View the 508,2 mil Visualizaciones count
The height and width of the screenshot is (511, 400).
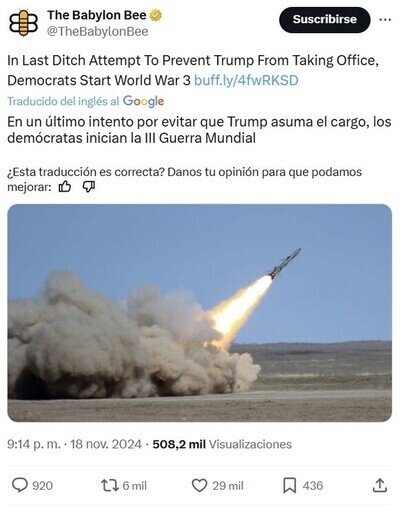click(x=222, y=444)
